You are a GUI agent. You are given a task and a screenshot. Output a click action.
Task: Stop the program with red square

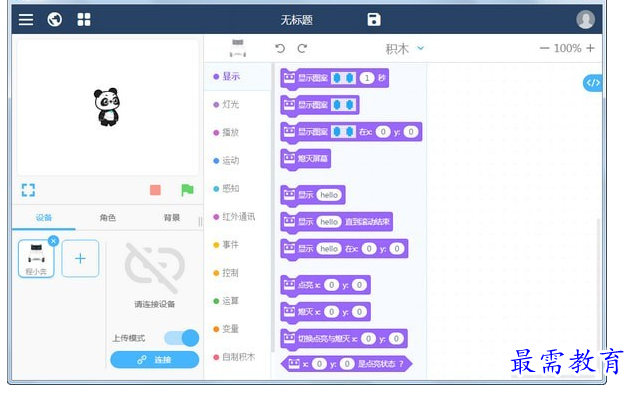155,190
